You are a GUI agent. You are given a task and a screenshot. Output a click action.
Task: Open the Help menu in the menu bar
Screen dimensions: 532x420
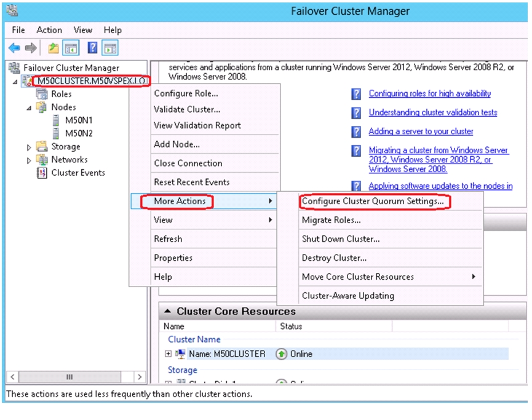point(113,30)
